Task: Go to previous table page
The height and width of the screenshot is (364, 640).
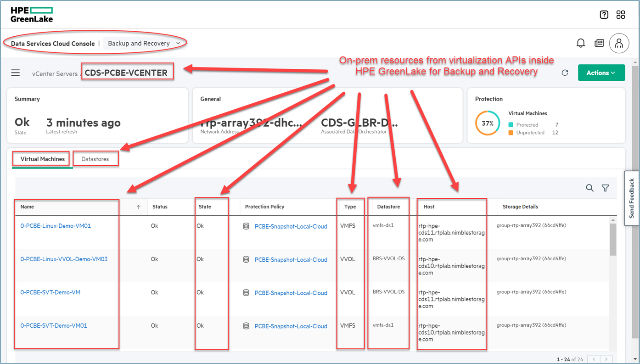Action: point(594,359)
